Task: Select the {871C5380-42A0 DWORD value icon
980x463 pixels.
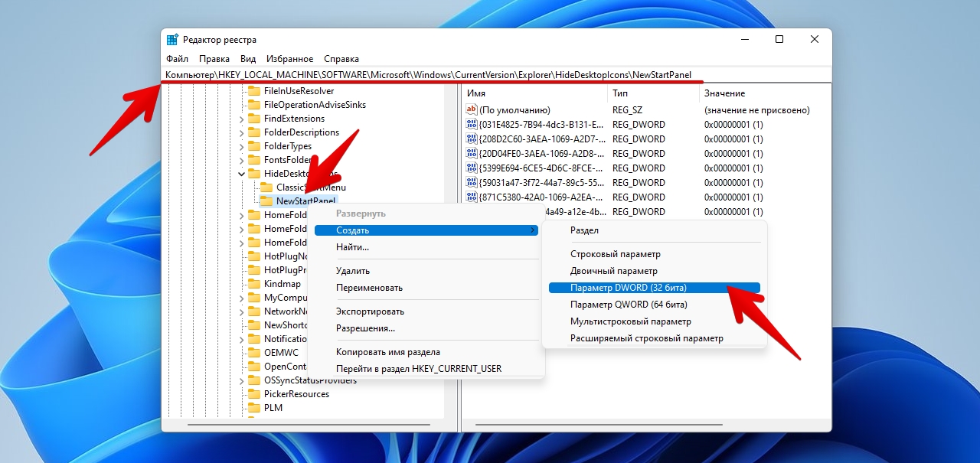Action: pyautogui.click(x=472, y=197)
